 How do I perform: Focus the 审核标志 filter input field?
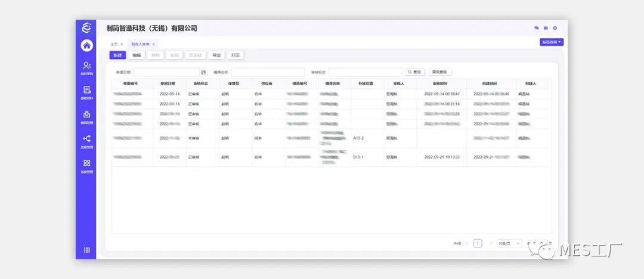(366, 72)
